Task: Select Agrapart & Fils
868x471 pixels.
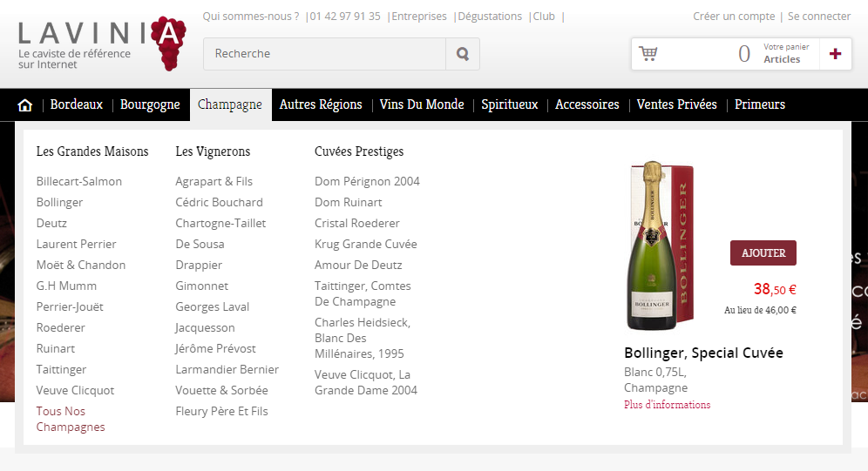Action: point(214,181)
